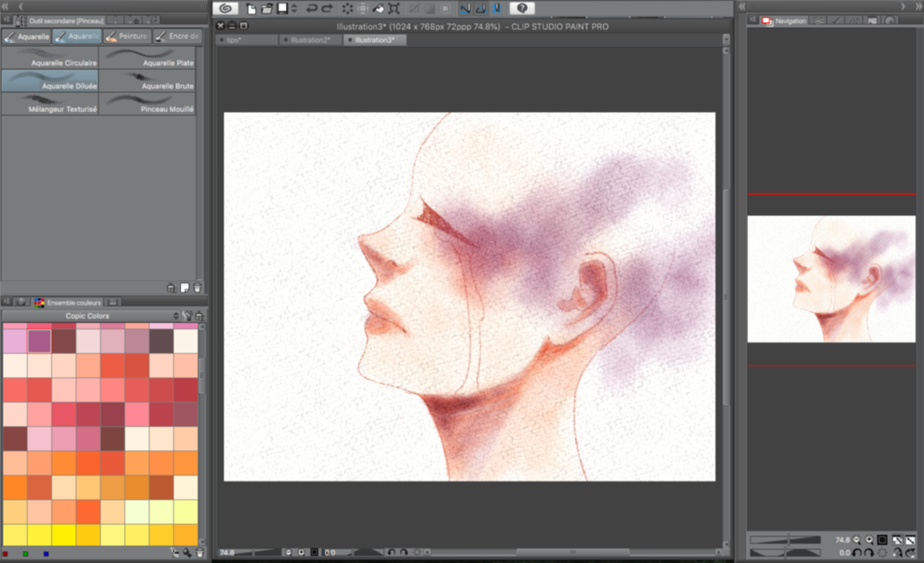924x563 pixels.
Task: Pick the bright yellow swatch in bottom row
Action: click(x=64, y=534)
